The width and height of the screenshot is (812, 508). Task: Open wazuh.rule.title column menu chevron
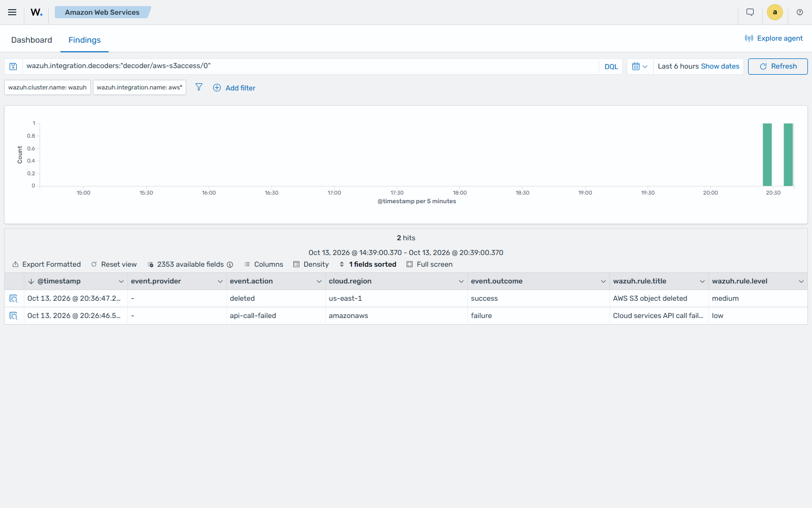pyautogui.click(x=702, y=281)
